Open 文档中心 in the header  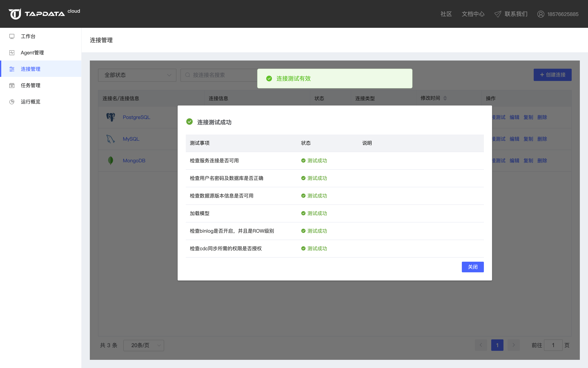point(473,14)
